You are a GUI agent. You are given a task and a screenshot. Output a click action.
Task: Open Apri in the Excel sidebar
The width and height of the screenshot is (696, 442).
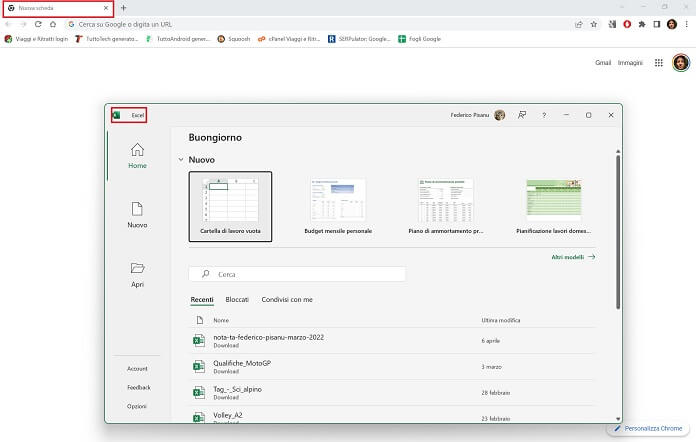pos(137,275)
